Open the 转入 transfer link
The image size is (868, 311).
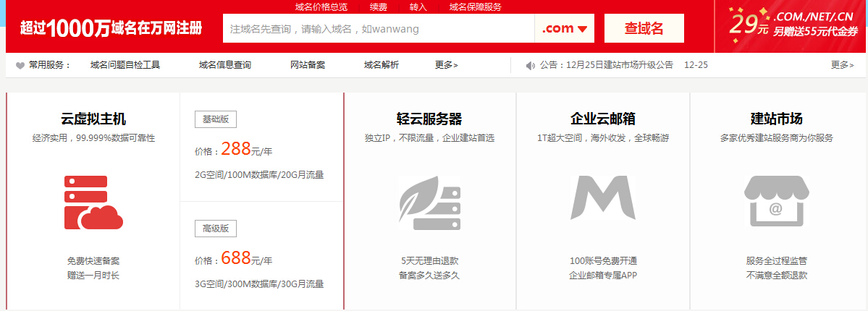click(x=418, y=7)
